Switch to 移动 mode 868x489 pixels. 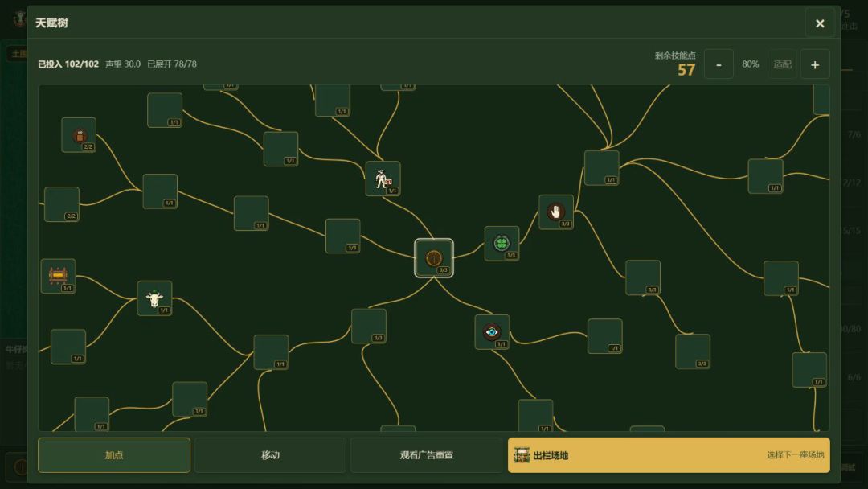(270, 455)
